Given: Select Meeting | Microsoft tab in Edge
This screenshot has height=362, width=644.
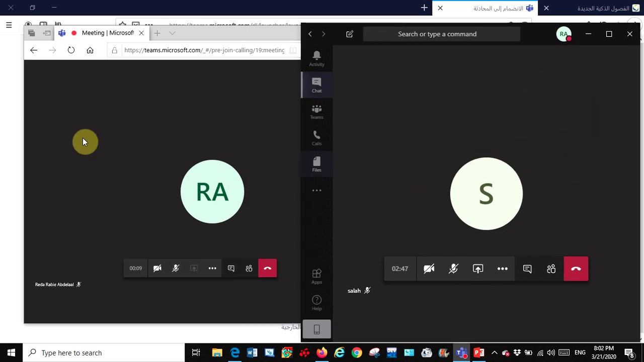Looking at the screenshot, I should click(102, 33).
